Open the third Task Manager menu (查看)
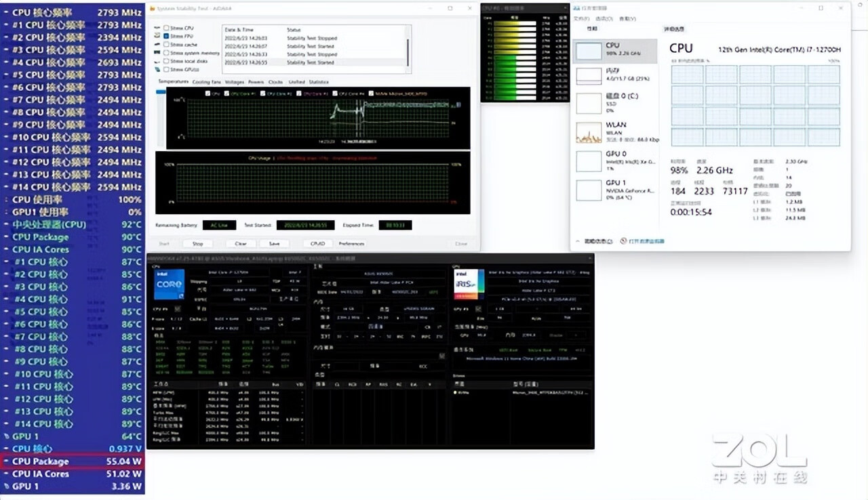This screenshot has height=500, width=868. [627, 19]
